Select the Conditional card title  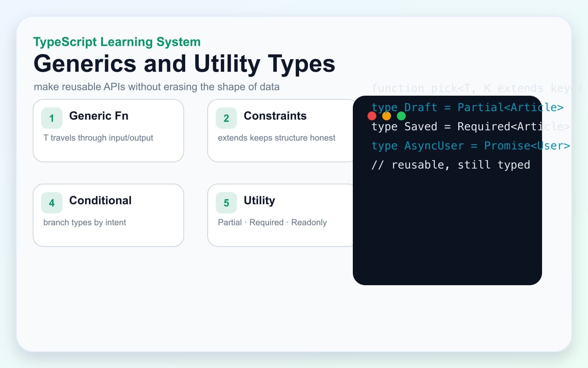click(x=100, y=201)
